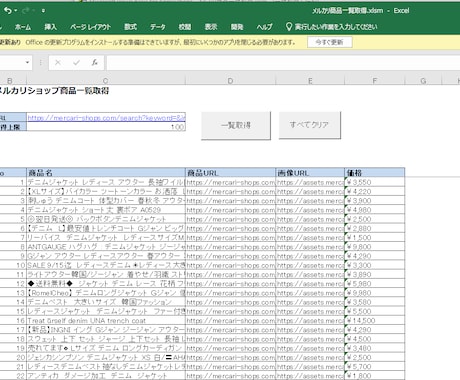Click the mercari-shops search URL link cell
The image size is (460, 380).
coord(106,117)
